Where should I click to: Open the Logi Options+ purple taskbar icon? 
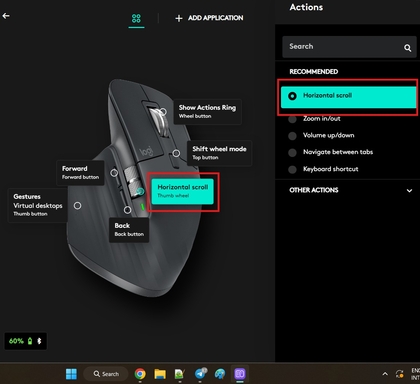(240, 374)
